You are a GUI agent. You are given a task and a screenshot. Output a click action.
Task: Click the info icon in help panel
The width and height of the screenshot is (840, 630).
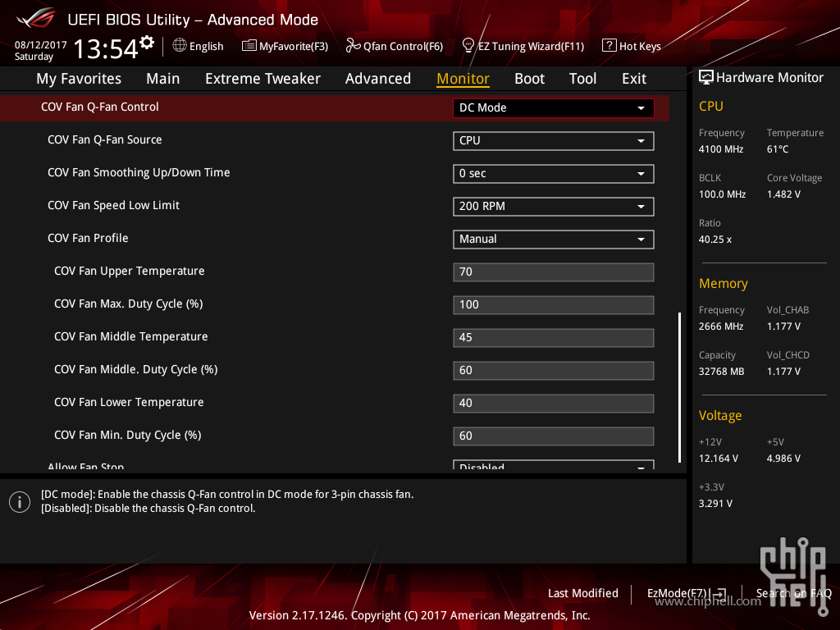20,502
